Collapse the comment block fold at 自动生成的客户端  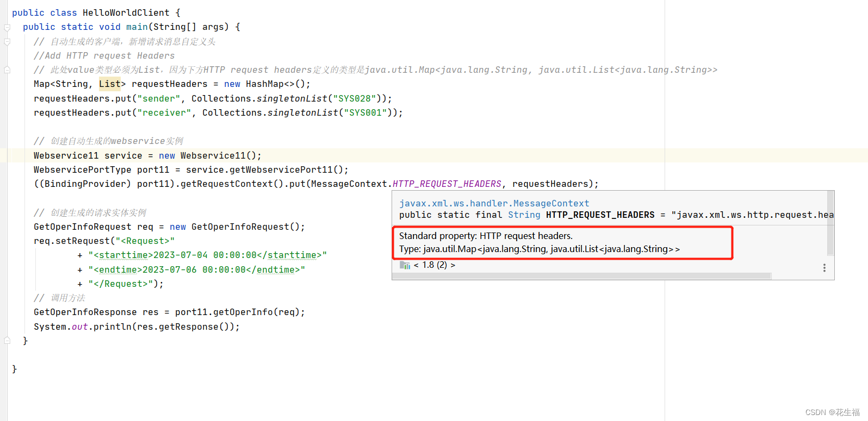pos(7,42)
